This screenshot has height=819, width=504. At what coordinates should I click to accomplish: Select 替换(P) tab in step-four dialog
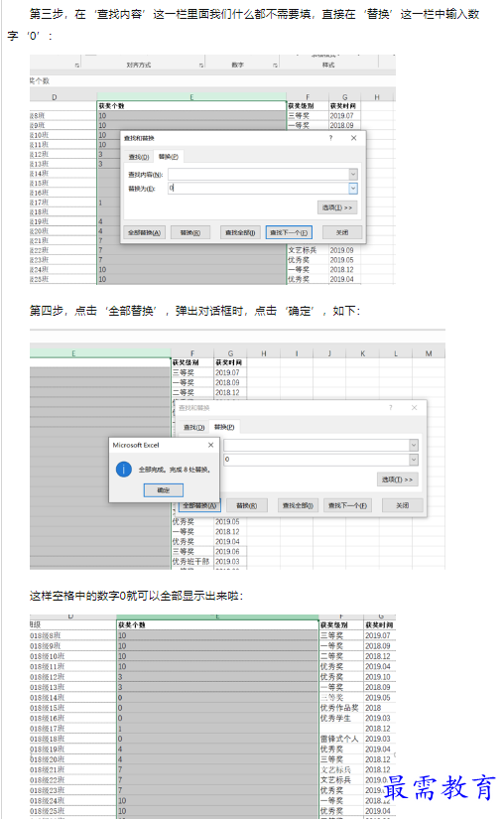point(224,427)
